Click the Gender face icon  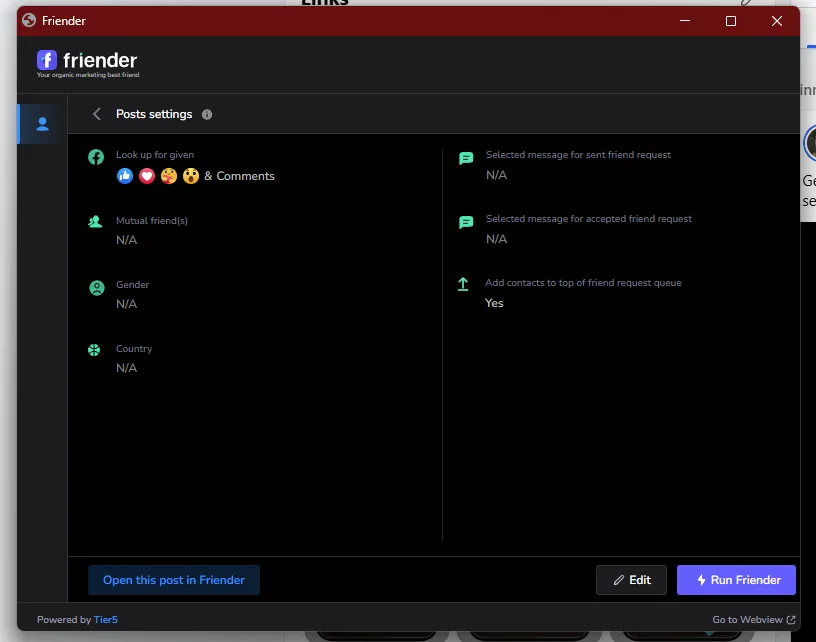[x=97, y=288]
